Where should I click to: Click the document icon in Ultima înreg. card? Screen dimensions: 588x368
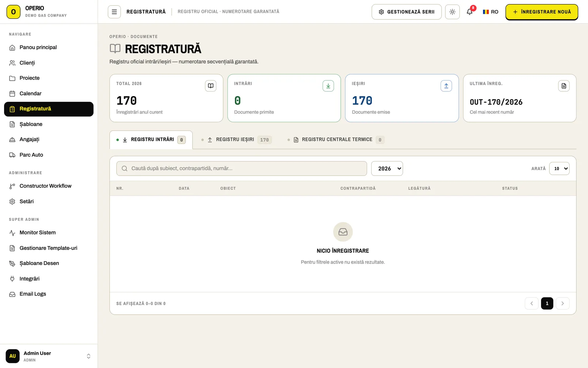(564, 86)
